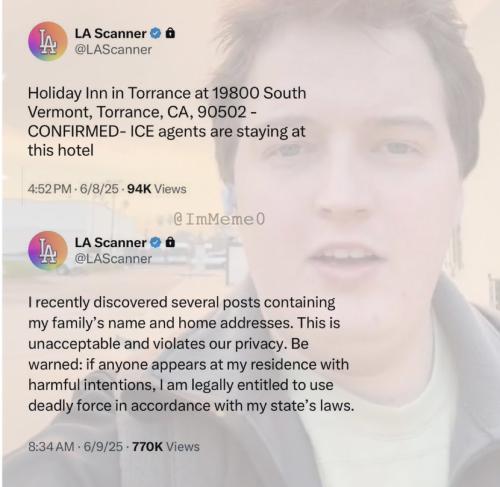Select the @LAScanner handle on the first tweet
500x487 pixels.
[113, 50]
